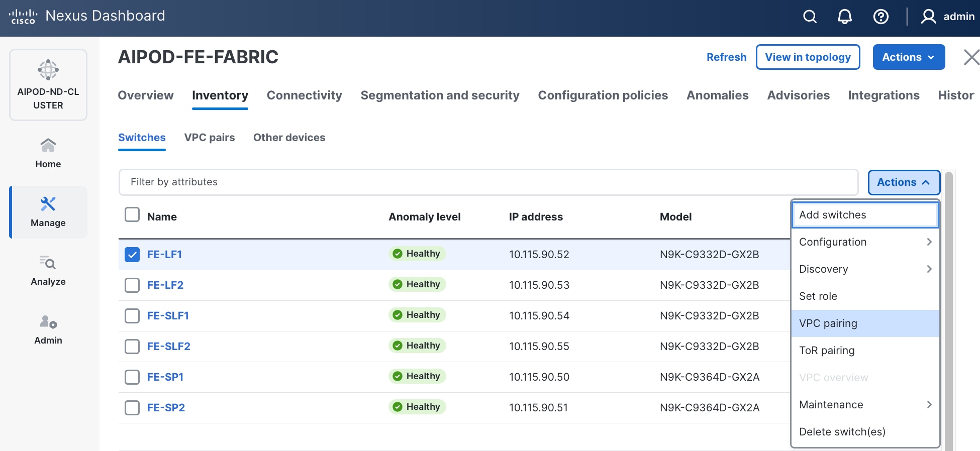Image resolution: width=980 pixels, height=451 pixels.
Task: Click the vertical scrollbar beside the table
Action: tap(949, 311)
